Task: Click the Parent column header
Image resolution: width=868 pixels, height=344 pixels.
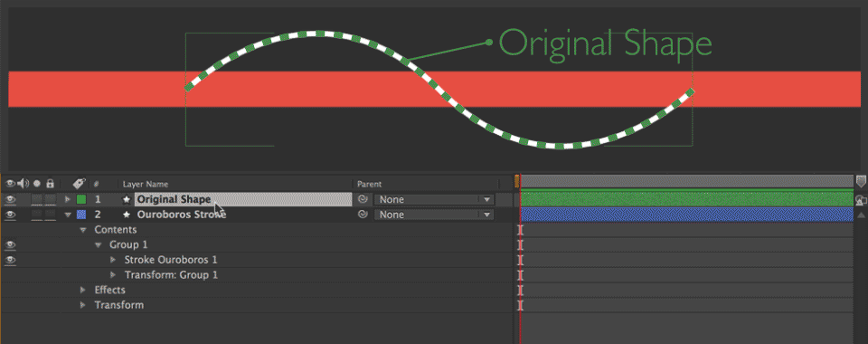Action: [369, 184]
